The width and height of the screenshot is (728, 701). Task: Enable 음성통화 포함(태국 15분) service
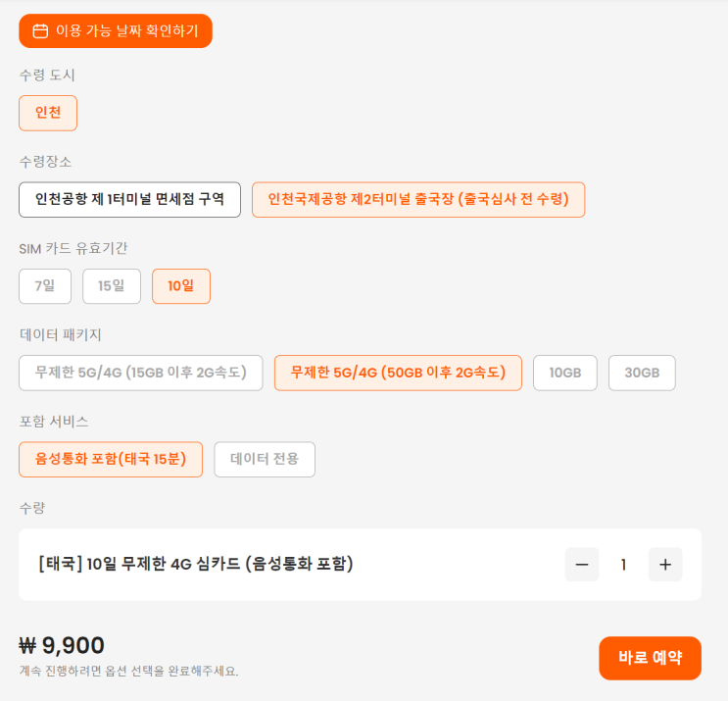(111, 459)
